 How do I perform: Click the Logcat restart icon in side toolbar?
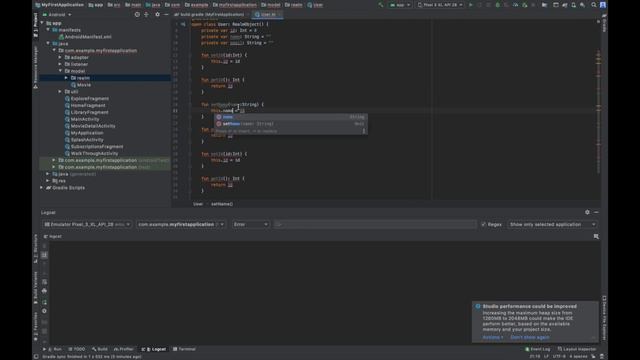point(44,302)
